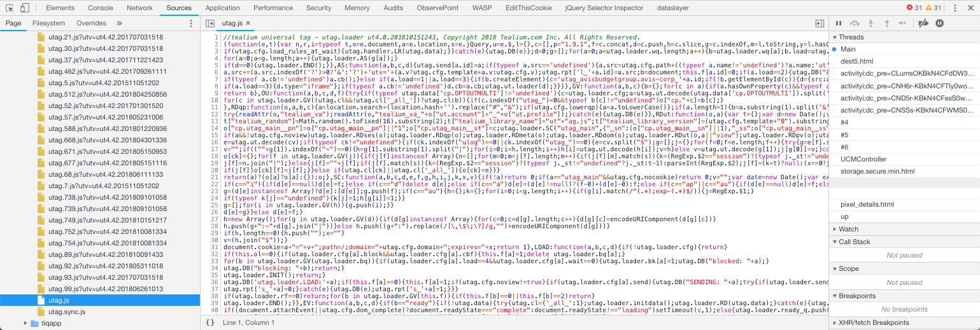Screen dimensions: 980x330
Task: Select the Main thread
Action: tap(904, 49)
